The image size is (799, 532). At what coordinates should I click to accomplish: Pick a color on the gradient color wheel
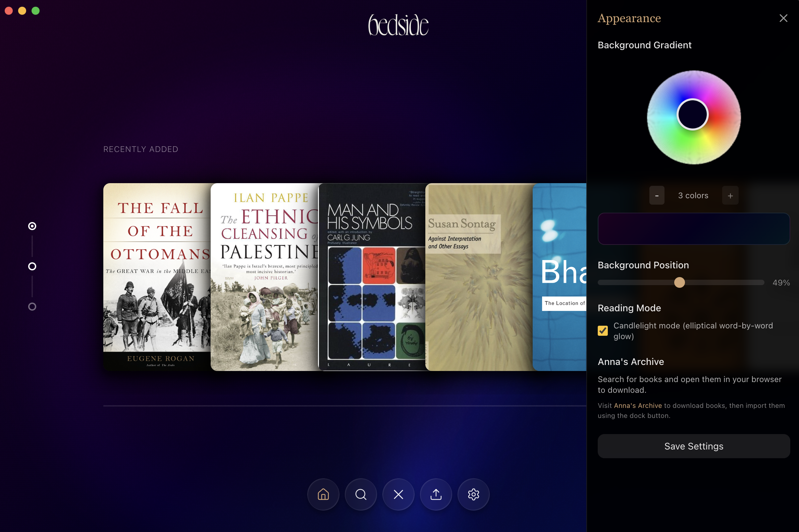pyautogui.click(x=693, y=117)
